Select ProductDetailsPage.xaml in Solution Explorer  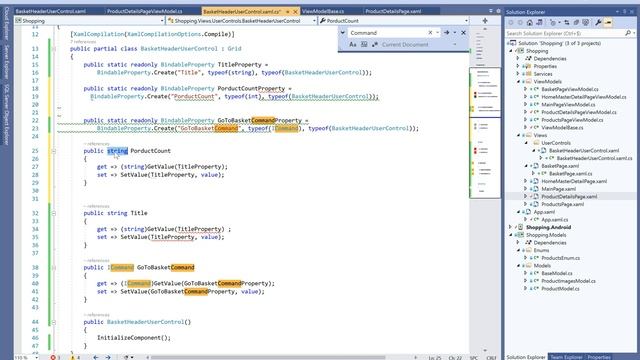pyautogui.click(x=569, y=196)
